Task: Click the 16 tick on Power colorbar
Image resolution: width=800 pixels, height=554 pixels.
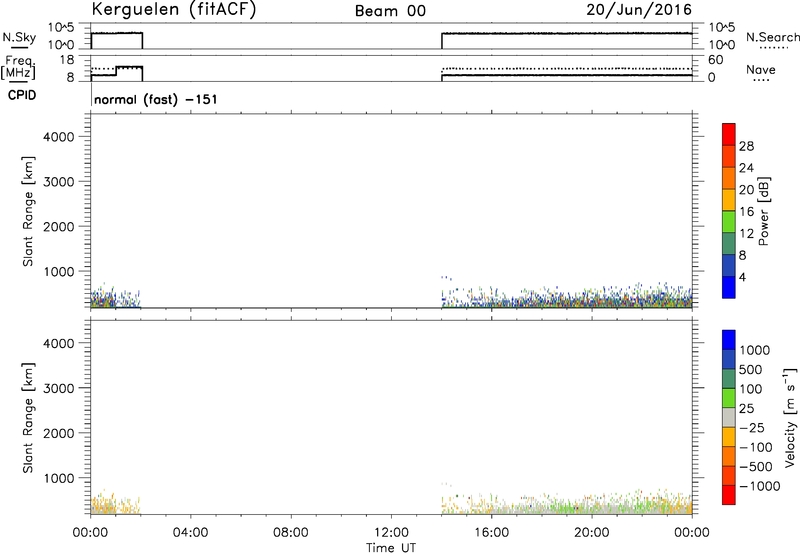Action: pyautogui.click(x=746, y=212)
